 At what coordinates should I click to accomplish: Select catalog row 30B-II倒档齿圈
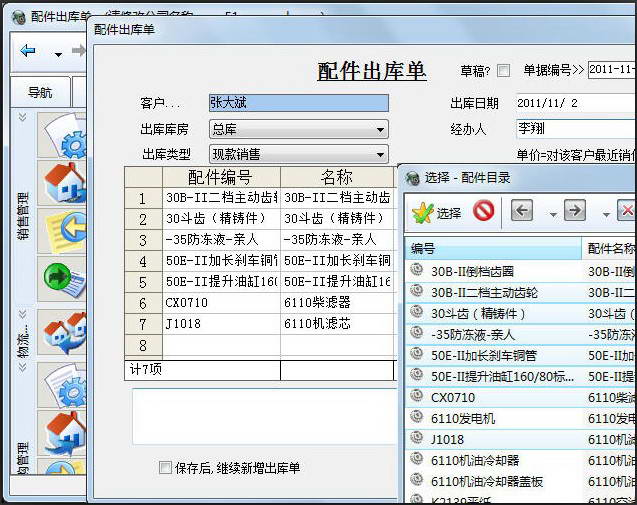[x=521, y=271]
